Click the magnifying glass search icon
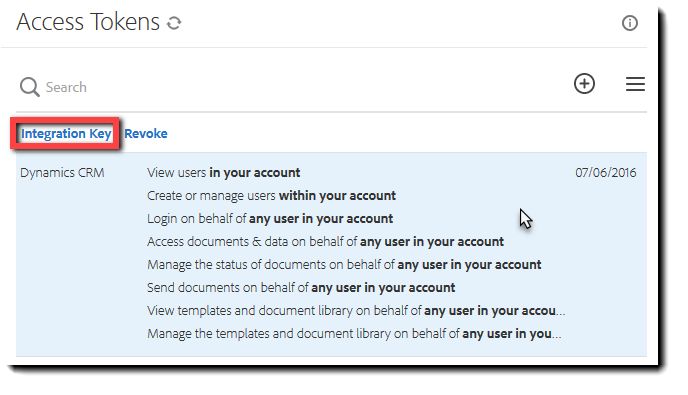 (29, 86)
